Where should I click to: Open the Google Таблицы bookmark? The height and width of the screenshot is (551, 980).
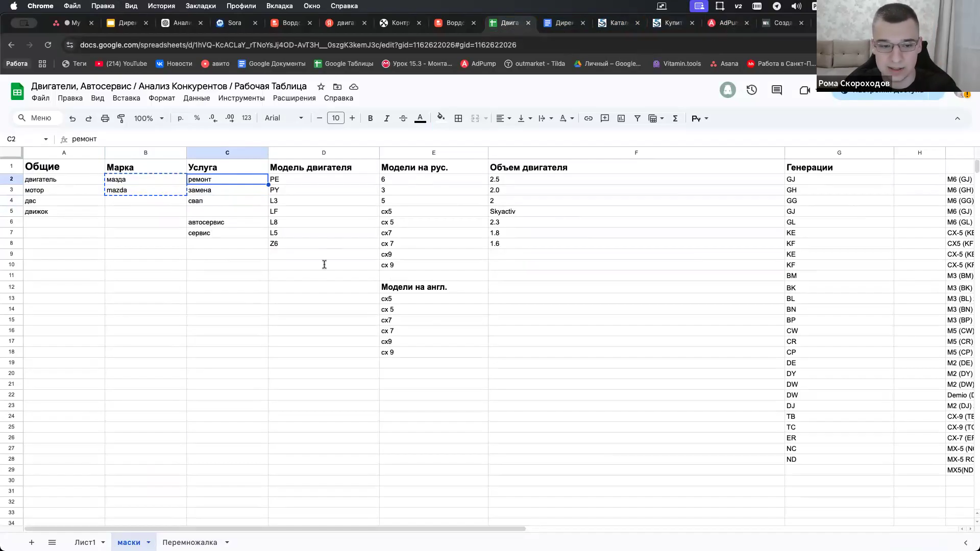tap(344, 64)
